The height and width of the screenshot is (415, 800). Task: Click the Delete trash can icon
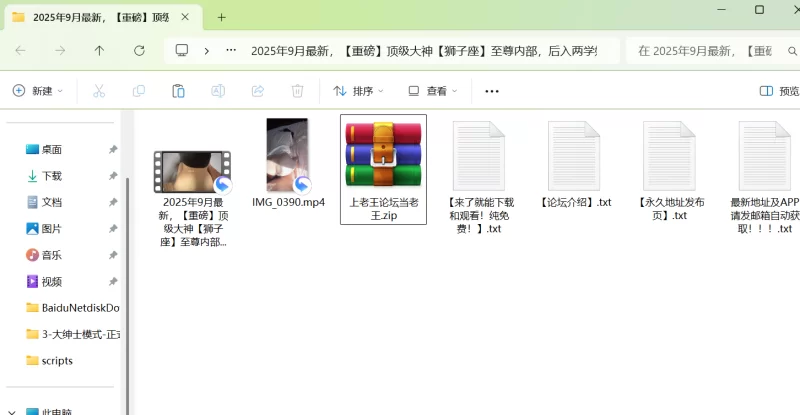297,91
